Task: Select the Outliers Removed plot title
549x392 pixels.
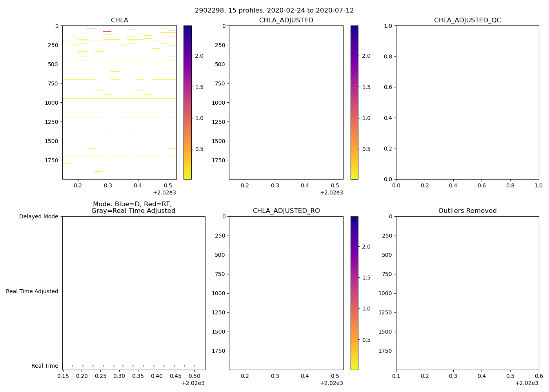Action: click(467, 211)
